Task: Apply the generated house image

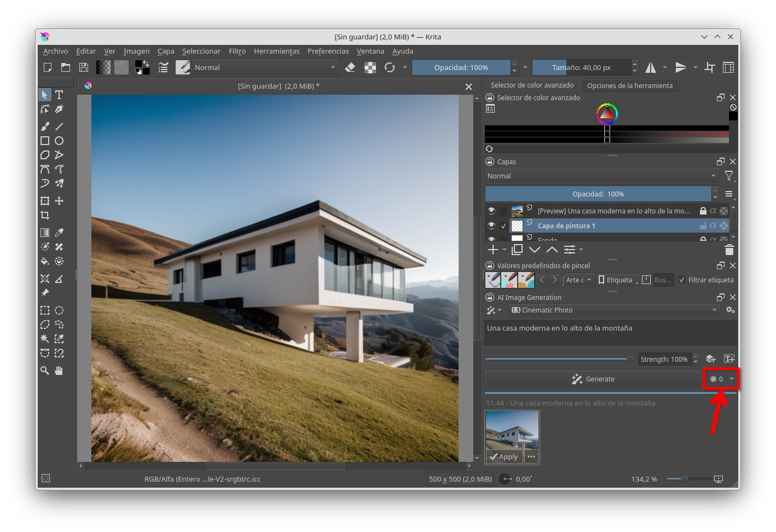Action: tap(505, 456)
